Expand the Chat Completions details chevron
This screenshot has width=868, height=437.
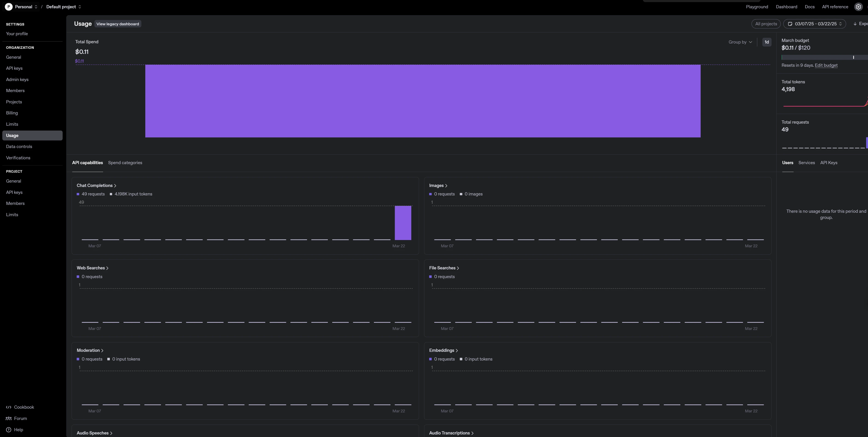click(115, 186)
